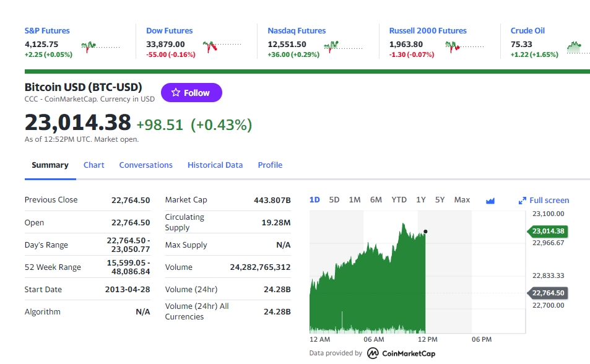
Task: Select the 1Y chart range
Action: pyautogui.click(x=420, y=200)
